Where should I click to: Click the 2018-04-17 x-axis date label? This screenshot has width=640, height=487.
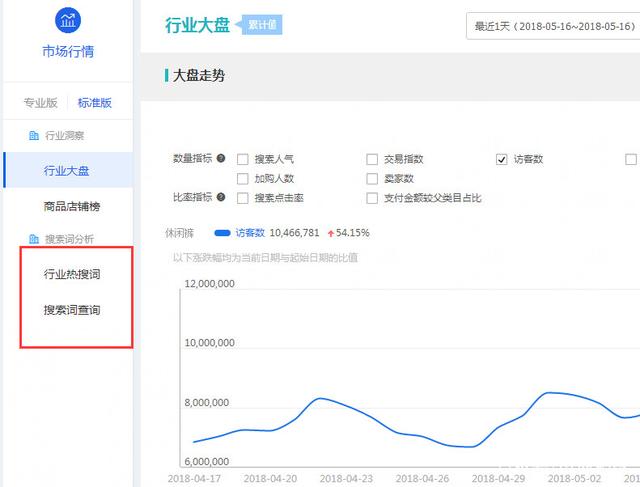coord(194,478)
